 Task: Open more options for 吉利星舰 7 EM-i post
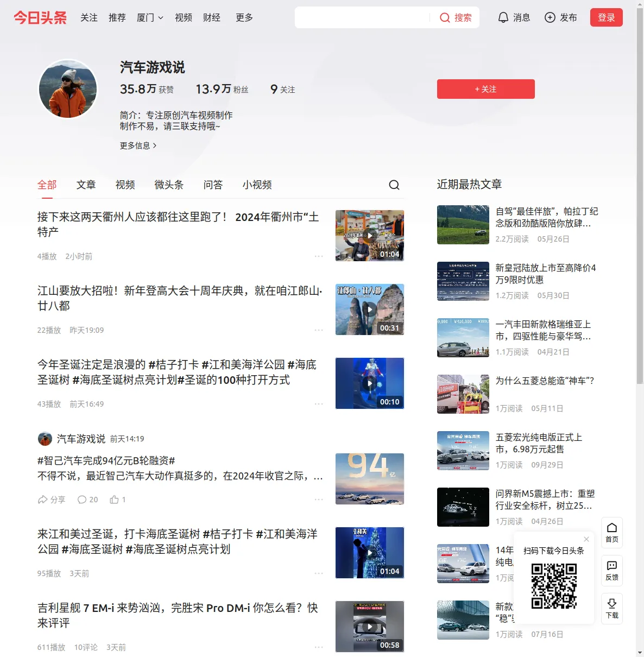point(319,647)
